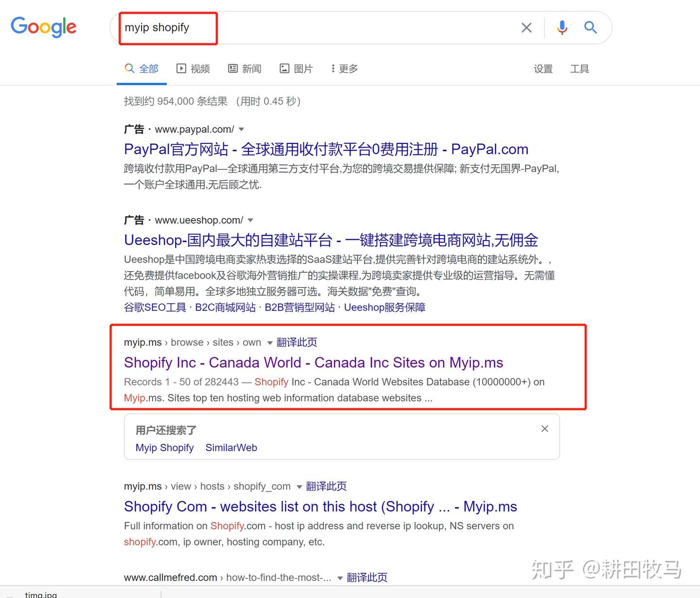Click the 'myip.ms › view › hosts › shopify_com' breadcrumb
Screen dimensions: 700x598
(207, 486)
